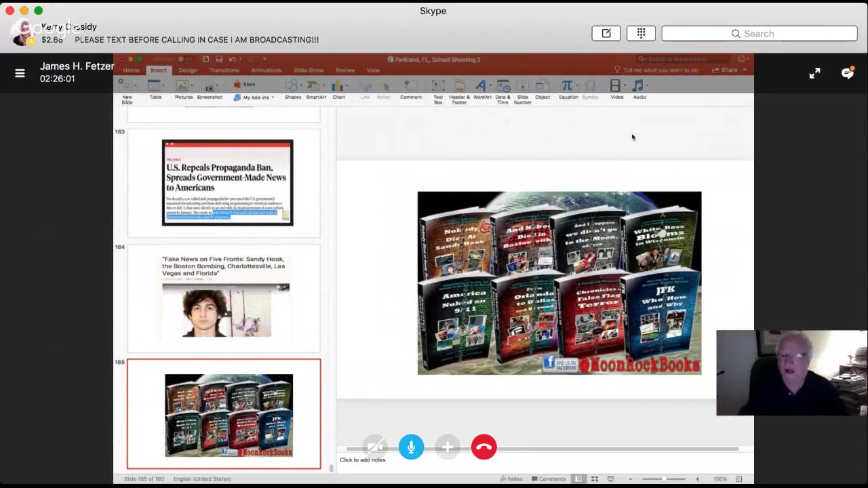Screen dimensions: 868x488
Task: Open the dropdown arrow beside Audio
Action: tap(647, 86)
